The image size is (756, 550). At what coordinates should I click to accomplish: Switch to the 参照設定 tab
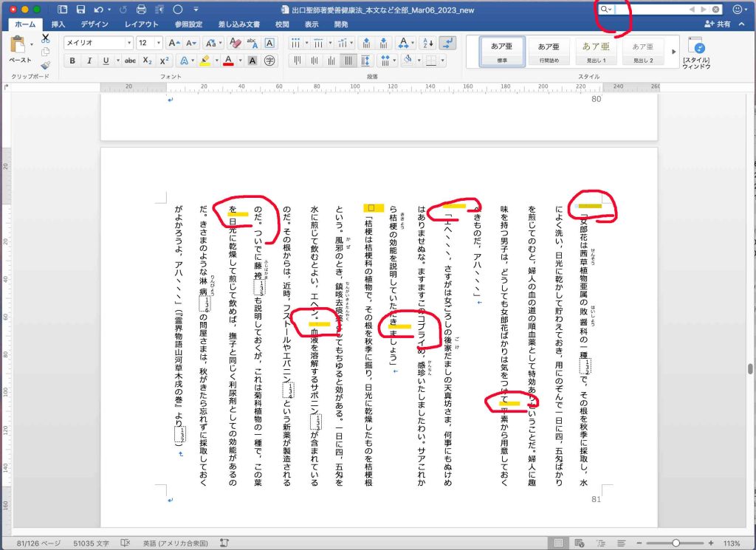[x=188, y=24]
